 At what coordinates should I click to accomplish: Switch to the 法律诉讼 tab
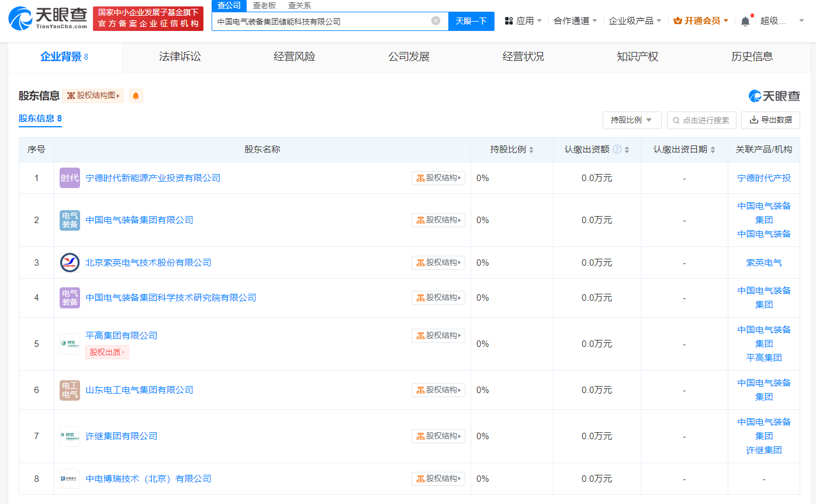point(179,57)
